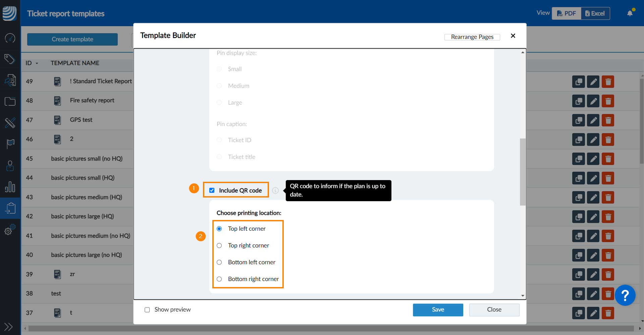
Task: Switch view to PDF
Action: click(x=567, y=13)
